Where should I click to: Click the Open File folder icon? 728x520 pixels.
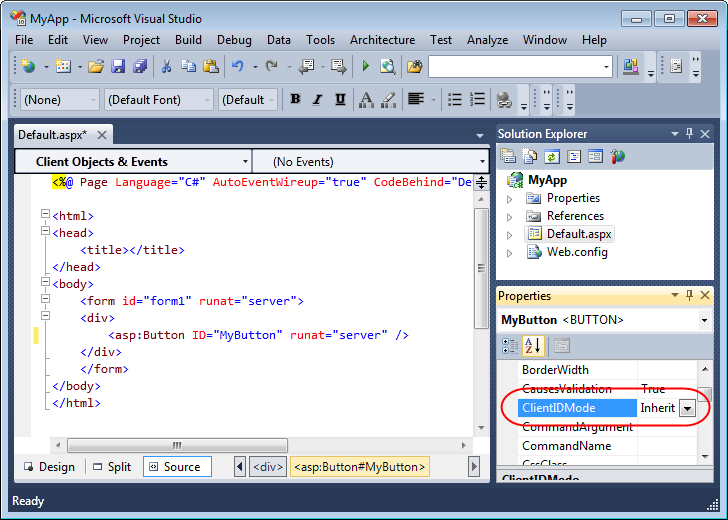pos(96,66)
